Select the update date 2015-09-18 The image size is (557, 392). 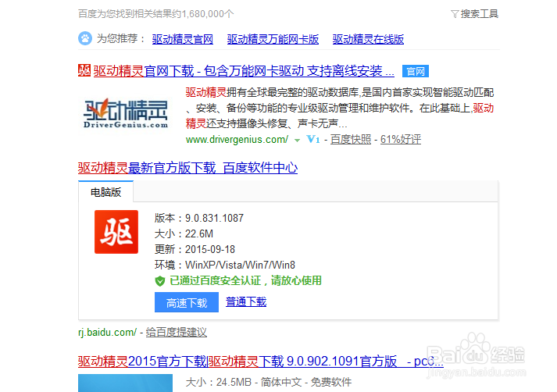pos(210,249)
